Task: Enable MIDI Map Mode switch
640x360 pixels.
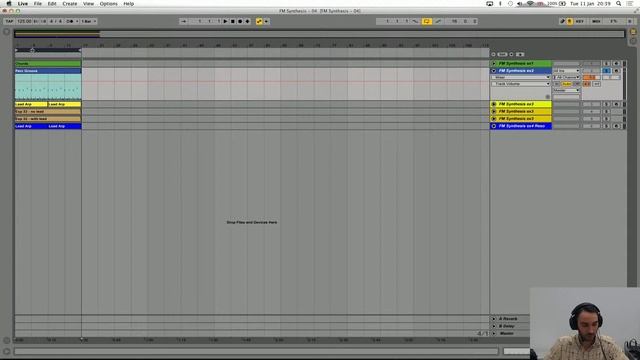Action: (x=596, y=21)
